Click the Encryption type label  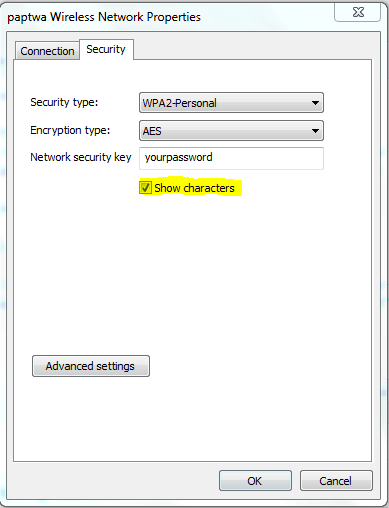[70, 130]
